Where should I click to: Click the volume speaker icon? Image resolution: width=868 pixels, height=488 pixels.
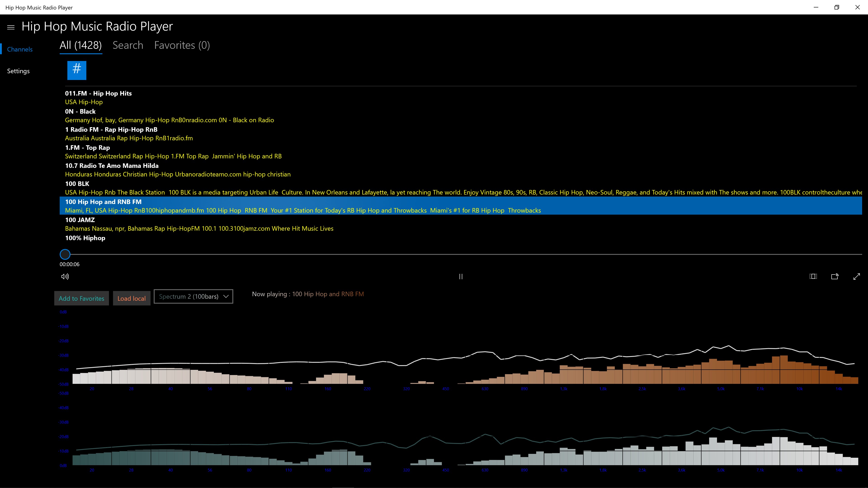(65, 277)
